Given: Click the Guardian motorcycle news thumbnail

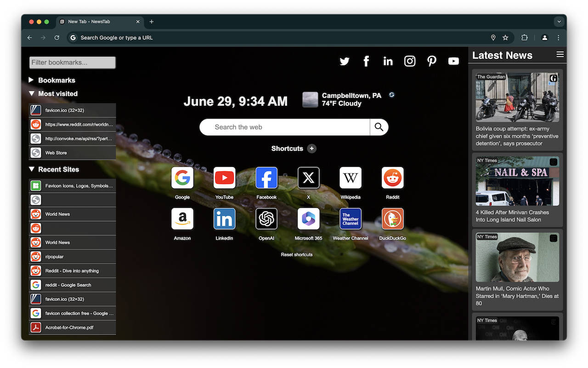Looking at the screenshot, I should coord(517,97).
